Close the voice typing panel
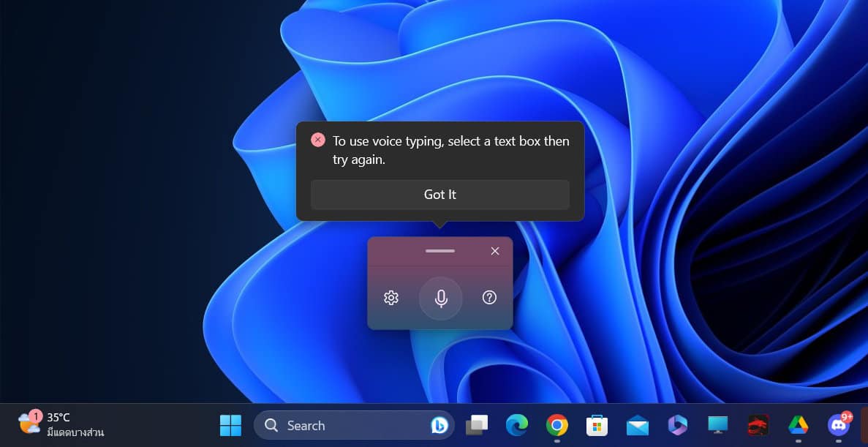The width and height of the screenshot is (868, 447). [x=495, y=251]
